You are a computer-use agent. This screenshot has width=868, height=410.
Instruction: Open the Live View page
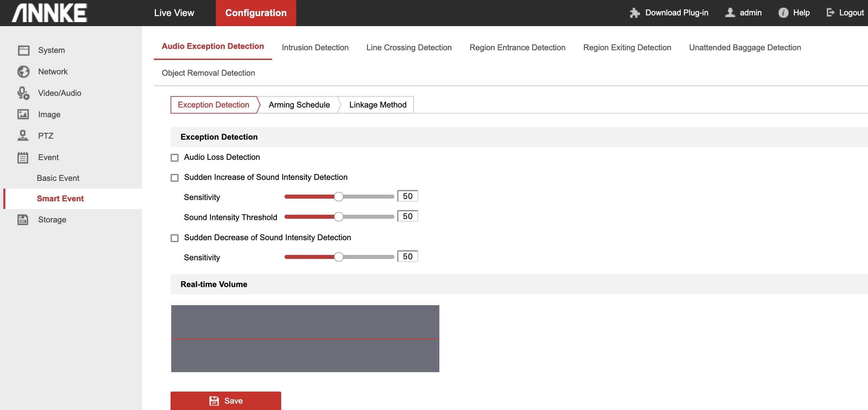(174, 13)
